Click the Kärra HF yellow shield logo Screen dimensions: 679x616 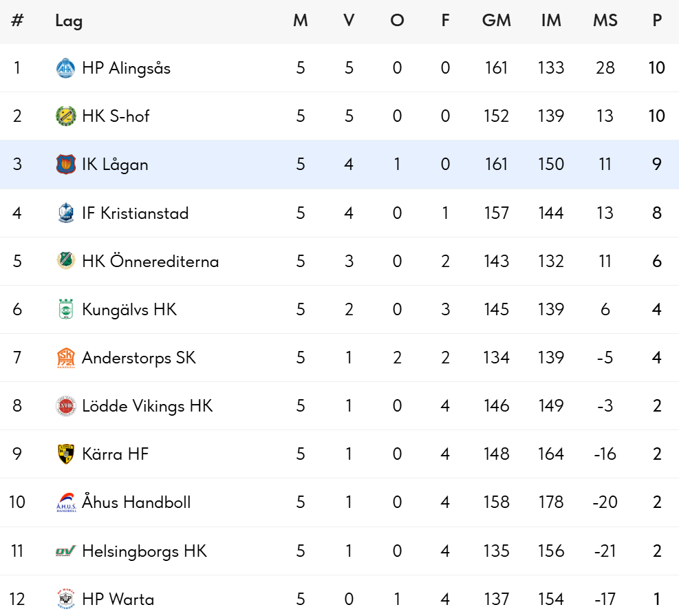[x=65, y=454]
